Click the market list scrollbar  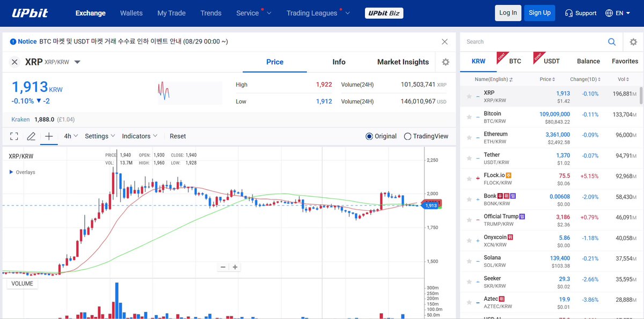641,95
